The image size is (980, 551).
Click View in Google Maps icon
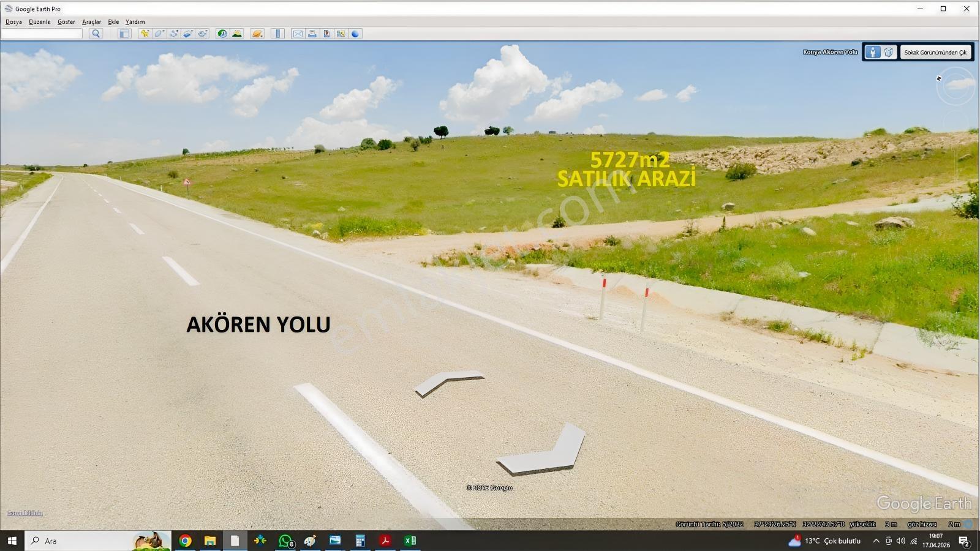tap(341, 34)
